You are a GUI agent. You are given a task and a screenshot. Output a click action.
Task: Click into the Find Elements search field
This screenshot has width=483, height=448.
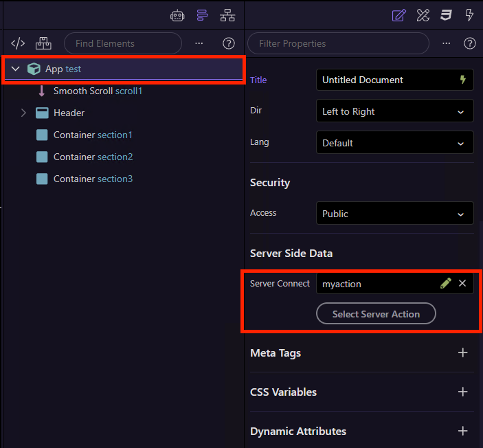coord(122,43)
